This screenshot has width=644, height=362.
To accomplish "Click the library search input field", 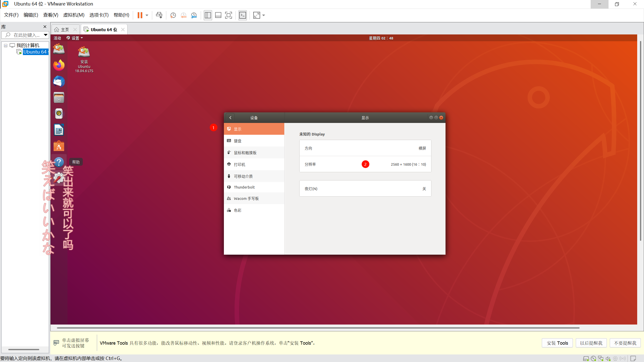I will point(26,35).
